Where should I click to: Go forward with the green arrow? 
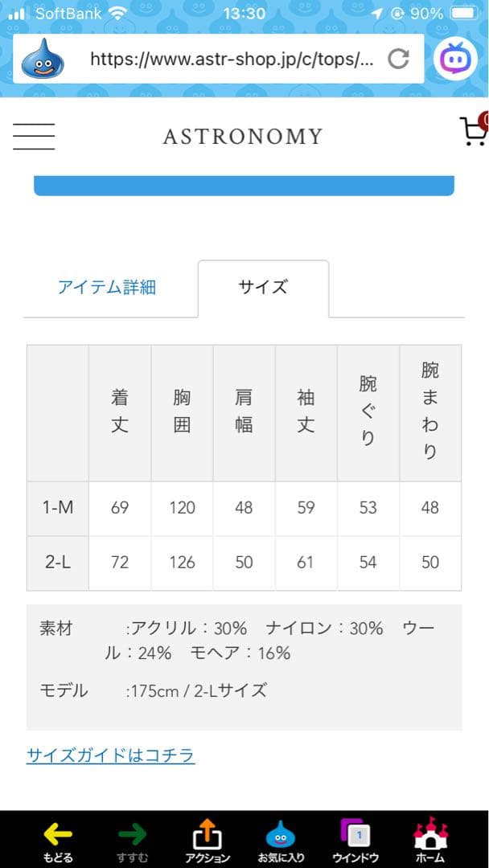pyautogui.click(x=131, y=841)
